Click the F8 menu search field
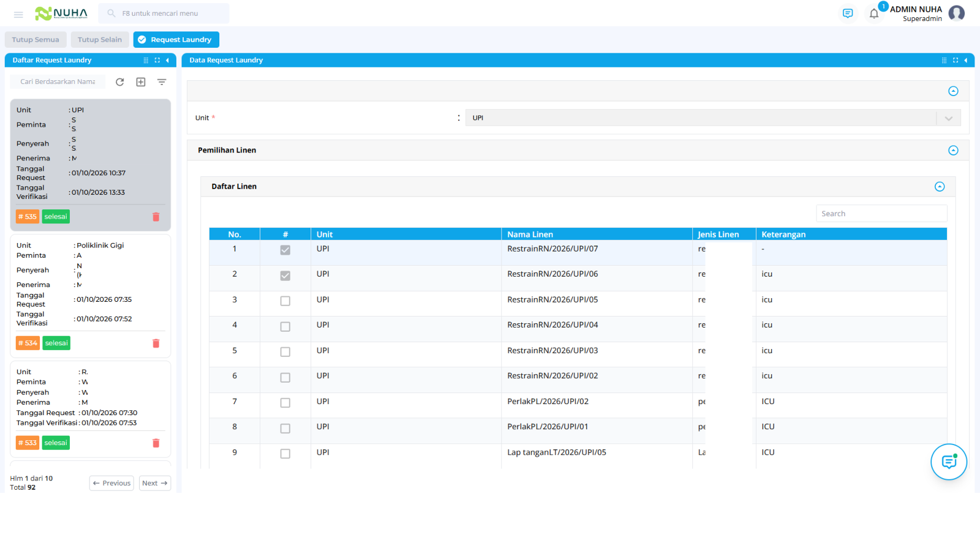Viewport: 980px width, 551px height. pyautogui.click(x=164, y=13)
